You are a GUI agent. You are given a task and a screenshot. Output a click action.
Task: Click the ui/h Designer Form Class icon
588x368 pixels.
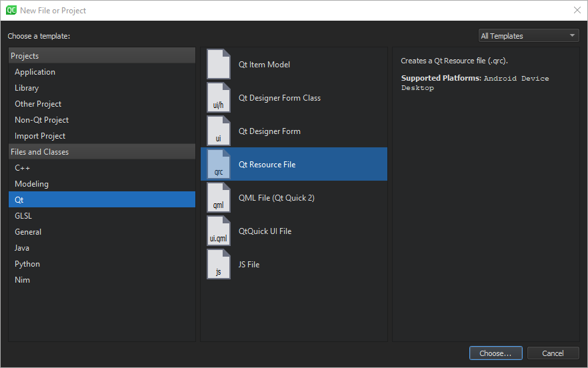tap(219, 97)
